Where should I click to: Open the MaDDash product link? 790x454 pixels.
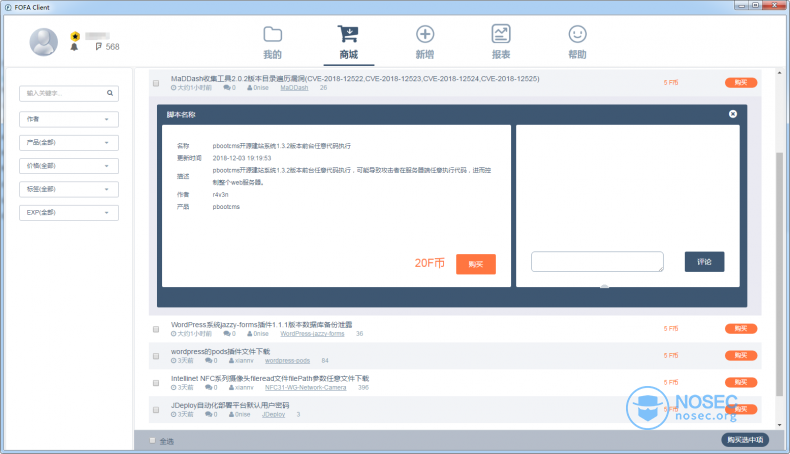[x=294, y=88]
